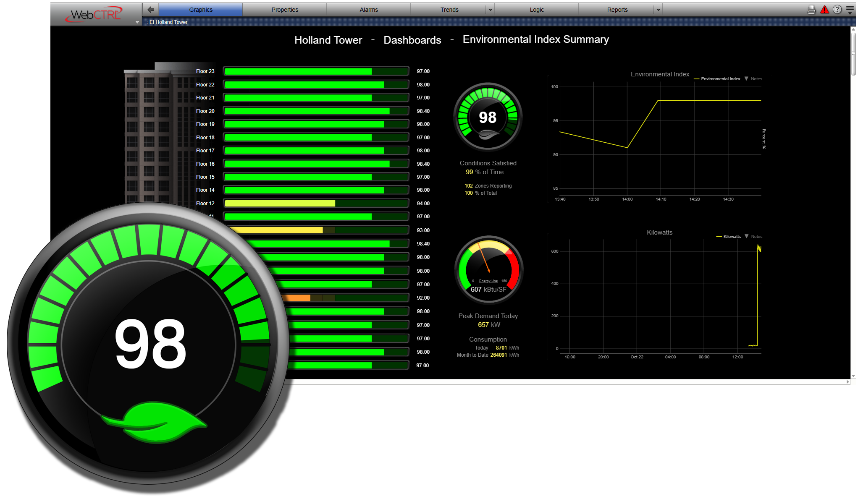
Task: Click the printer icon
Action: click(x=811, y=10)
